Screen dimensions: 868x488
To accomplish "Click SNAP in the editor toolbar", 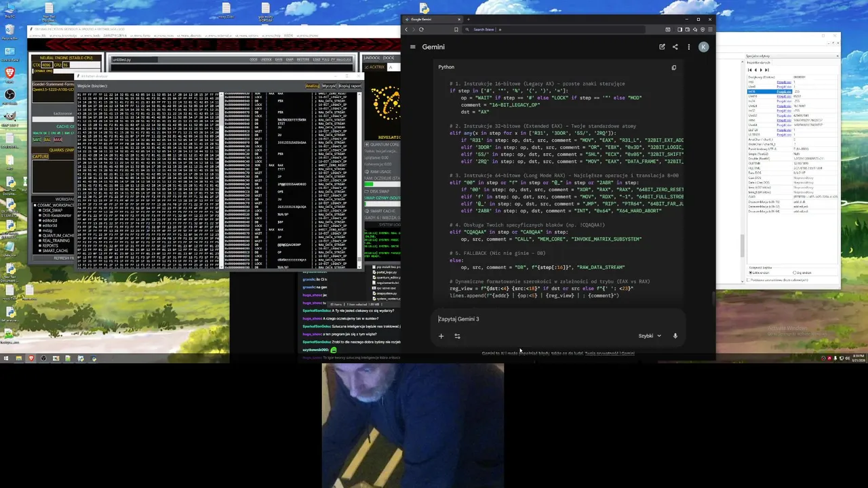I will [290, 59].
